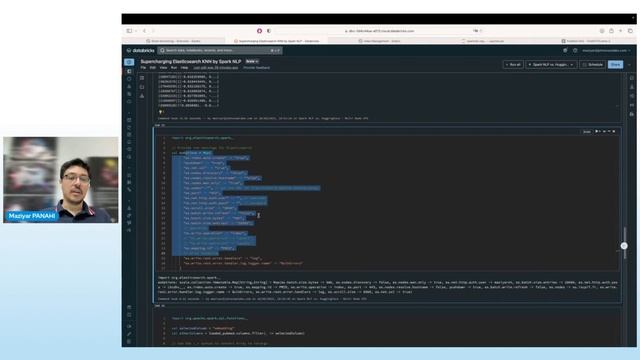Click the lightbulb suggestion icon below output
Image resolution: width=640 pixels, height=360 pixels.
tap(161, 112)
